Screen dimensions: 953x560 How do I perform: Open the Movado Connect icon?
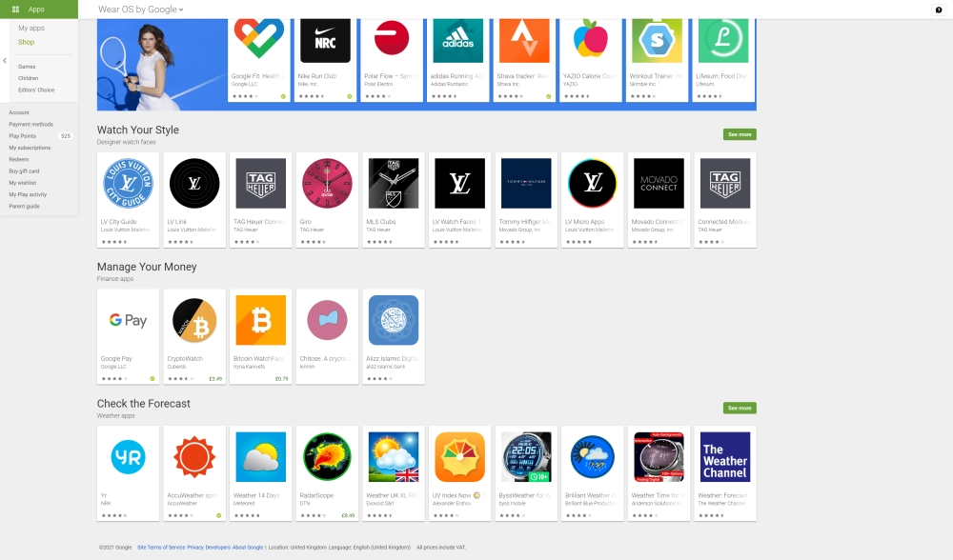(x=659, y=183)
